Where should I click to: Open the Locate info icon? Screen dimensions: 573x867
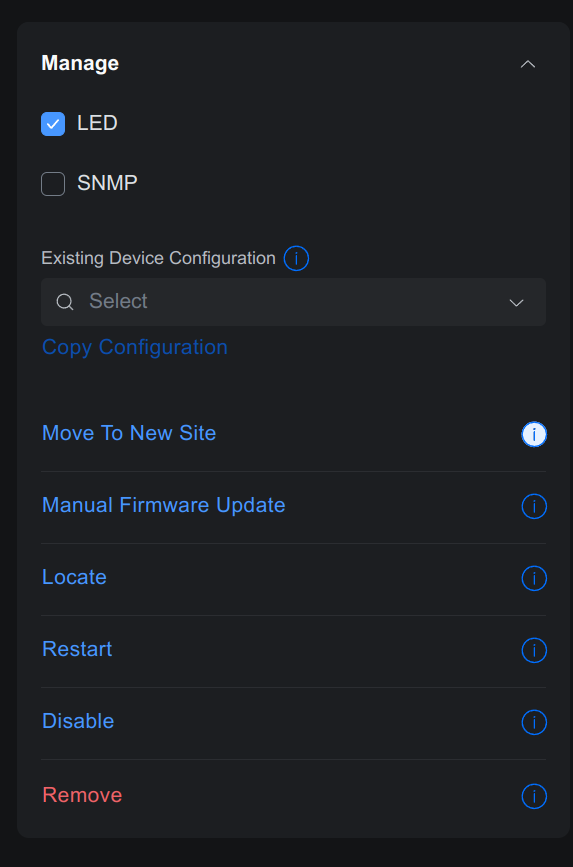pos(534,578)
